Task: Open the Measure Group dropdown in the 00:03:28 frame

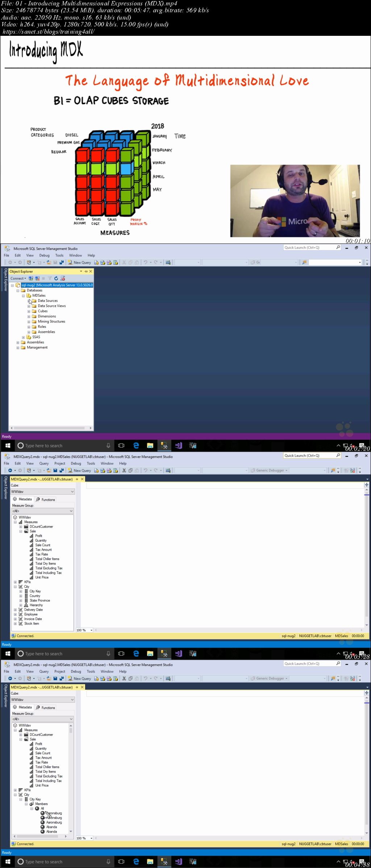Action: [x=71, y=511]
